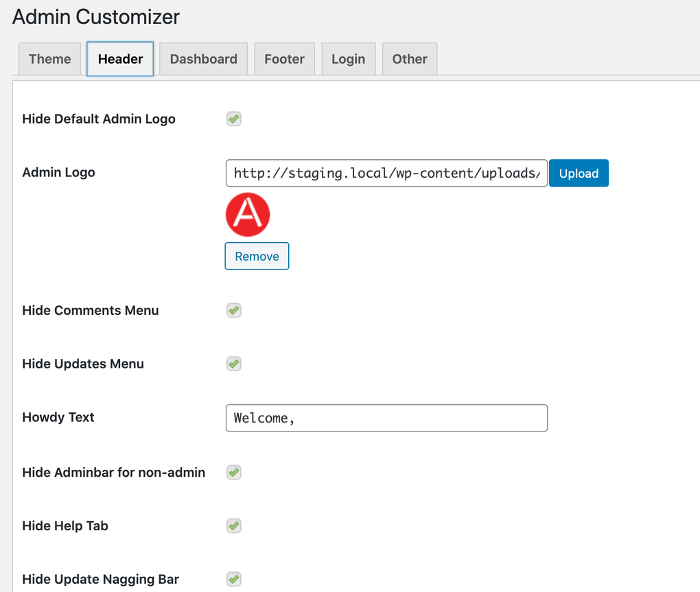Uncheck Hide Comments Menu

click(233, 310)
